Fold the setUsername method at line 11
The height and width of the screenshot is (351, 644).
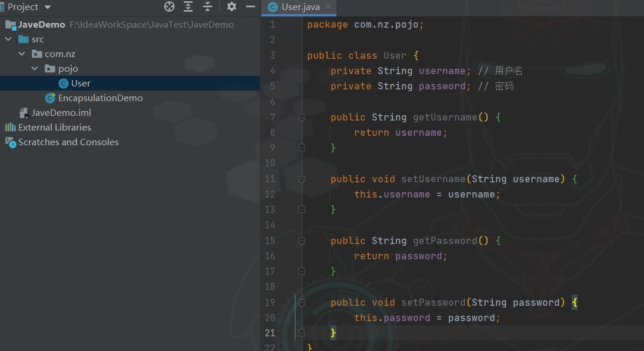click(302, 179)
